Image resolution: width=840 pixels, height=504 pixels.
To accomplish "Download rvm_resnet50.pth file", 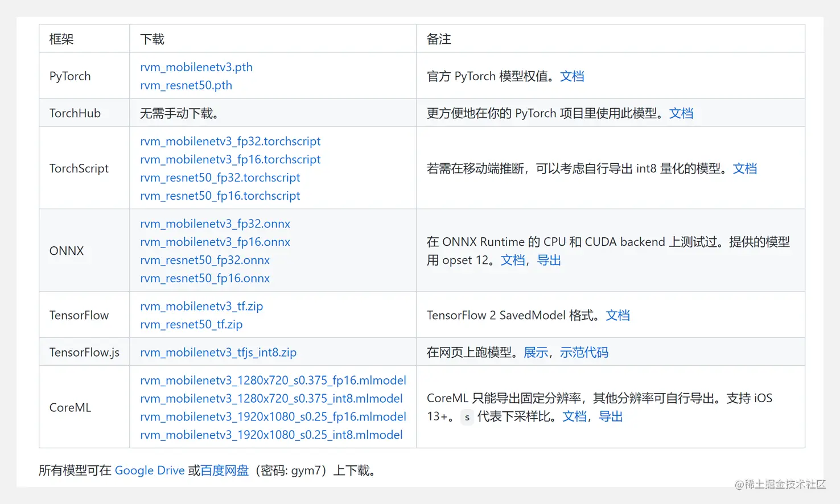I will (186, 85).
